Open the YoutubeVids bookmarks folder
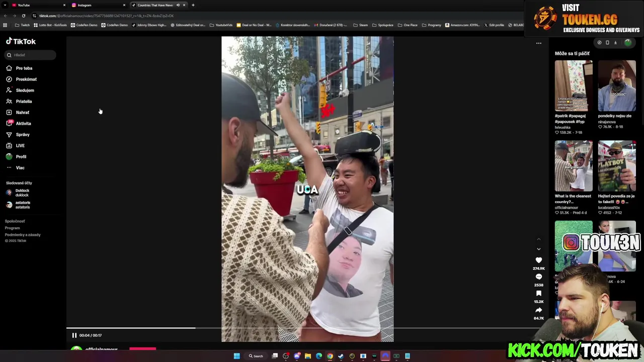The height and width of the screenshot is (362, 644). pos(221,25)
